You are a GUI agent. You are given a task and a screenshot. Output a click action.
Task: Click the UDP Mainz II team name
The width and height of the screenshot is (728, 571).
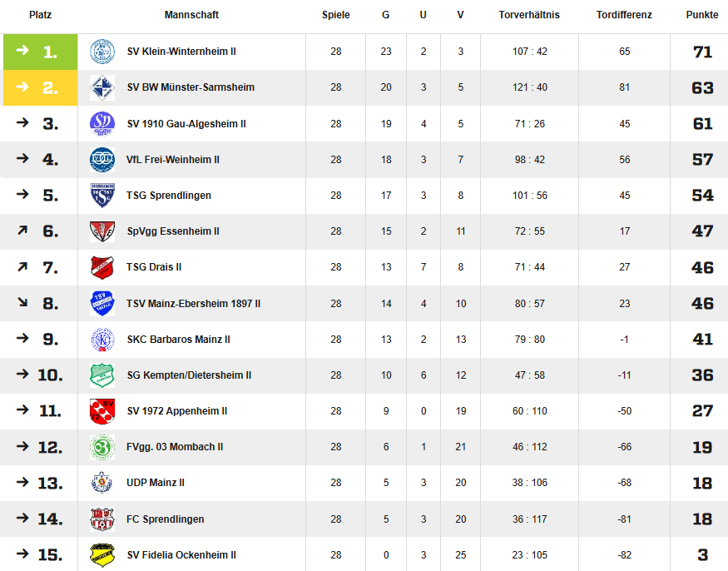click(156, 483)
